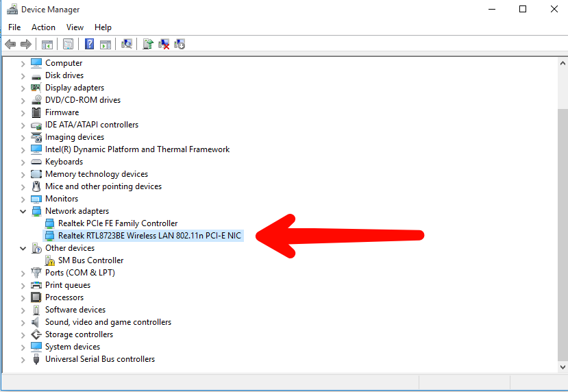Select the Monitors label

(x=62, y=199)
